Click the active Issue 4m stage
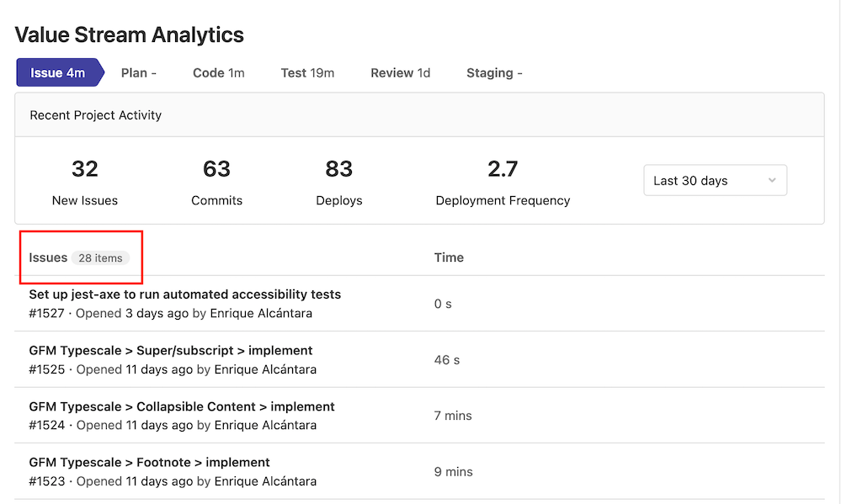The width and height of the screenshot is (841, 504). pos(56,72)
